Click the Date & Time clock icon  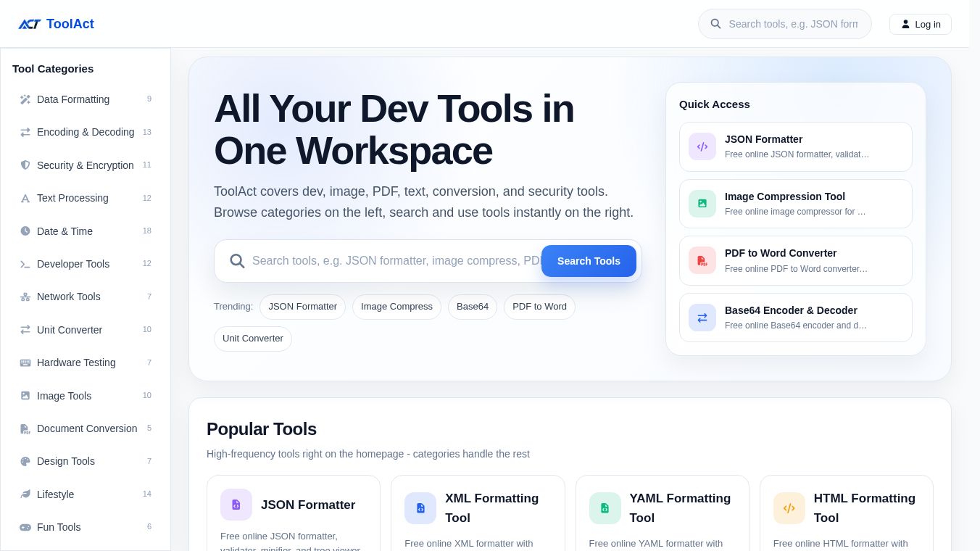click(25, 231)
